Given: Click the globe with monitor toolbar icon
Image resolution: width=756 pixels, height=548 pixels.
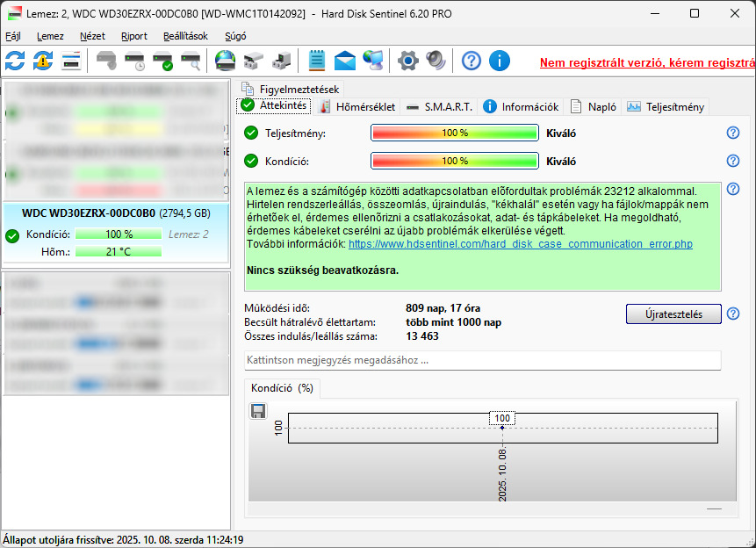Looking at the screenshot, I should (372, 61).
